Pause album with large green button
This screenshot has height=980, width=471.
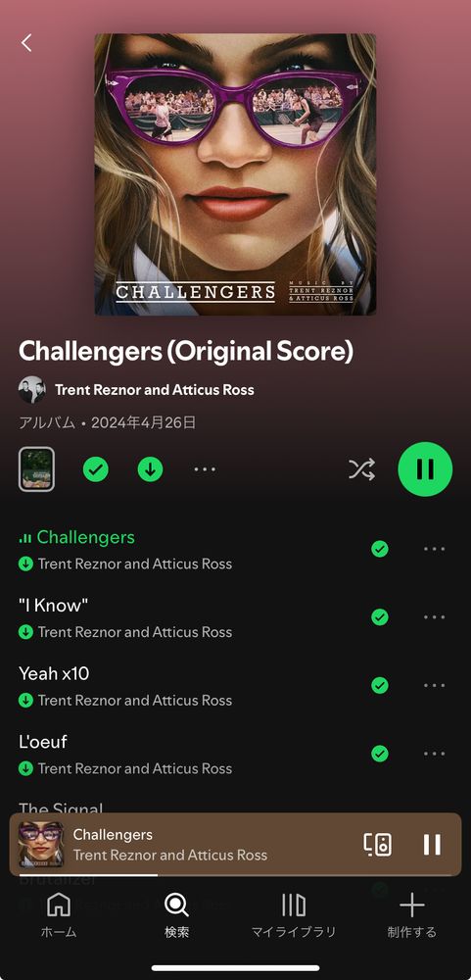tap(425, 468)
